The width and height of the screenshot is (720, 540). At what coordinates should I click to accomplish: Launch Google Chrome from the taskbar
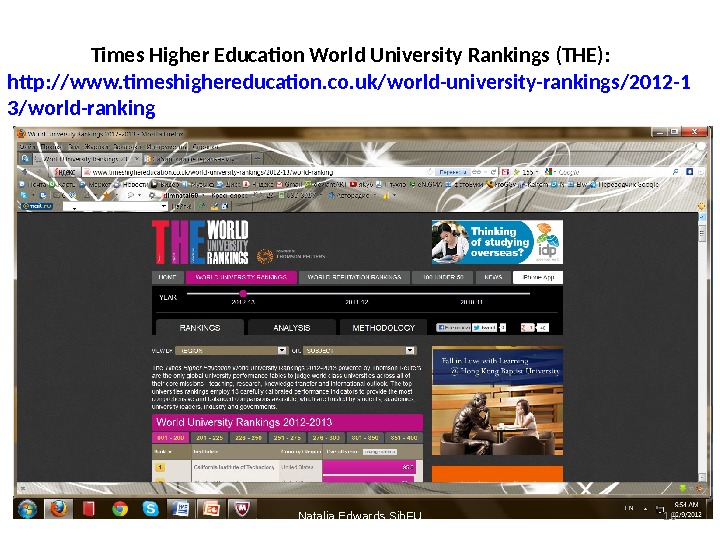point(120,509)
